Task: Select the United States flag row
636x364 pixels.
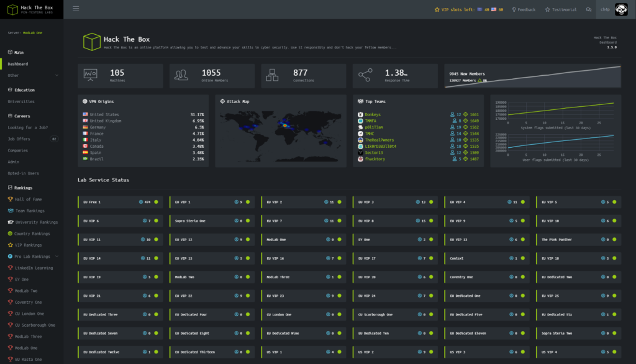Action: click(x=143, y=114)
